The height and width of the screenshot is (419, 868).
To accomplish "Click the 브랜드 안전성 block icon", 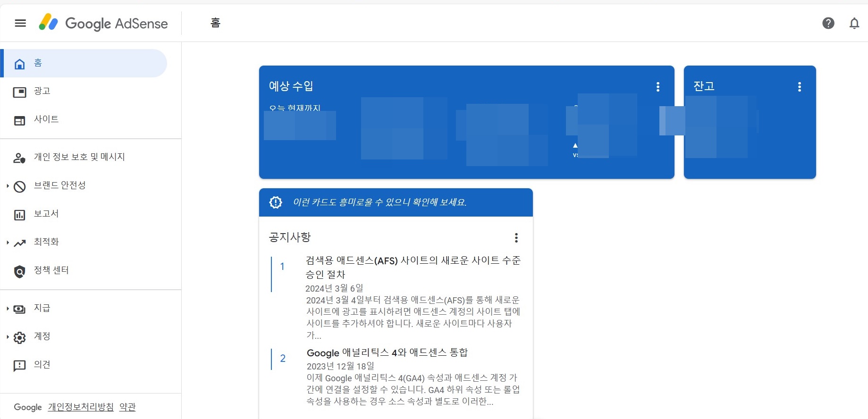I will (x=19, y=187).
